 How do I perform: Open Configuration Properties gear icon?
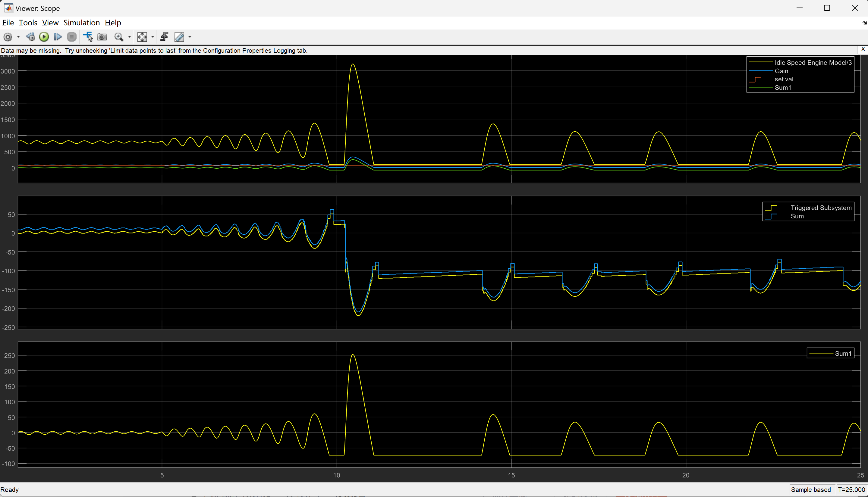coord(8,37)
